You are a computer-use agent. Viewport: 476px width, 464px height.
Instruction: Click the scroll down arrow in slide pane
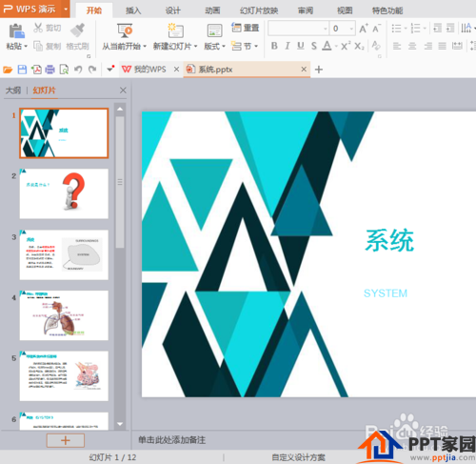(120, 424)
